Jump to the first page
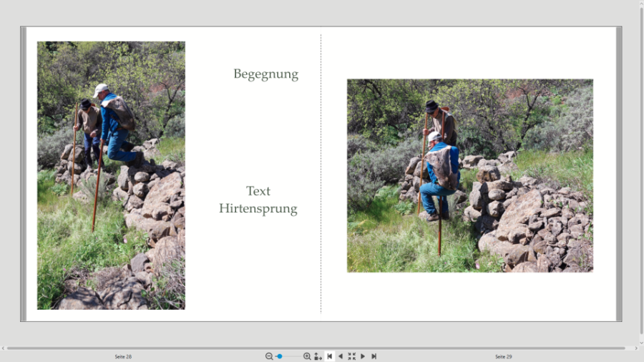This screenshot has height=362, width=644. [x=329, y=356]
